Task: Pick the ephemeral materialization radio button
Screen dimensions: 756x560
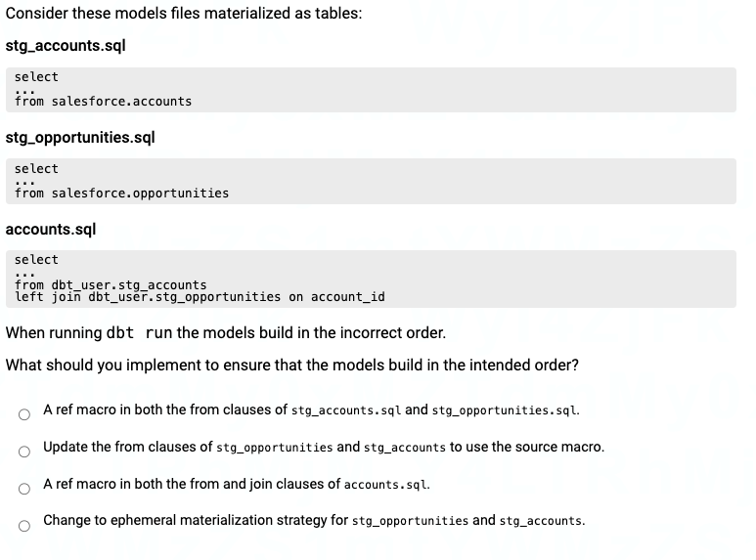Action: click(x=24, y=524)
